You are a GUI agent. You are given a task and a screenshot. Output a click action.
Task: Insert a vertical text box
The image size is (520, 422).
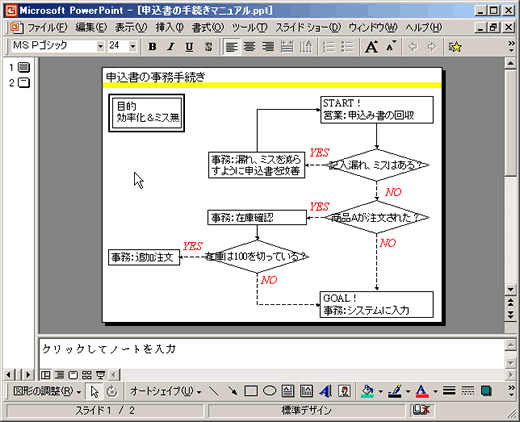point(306,391)
